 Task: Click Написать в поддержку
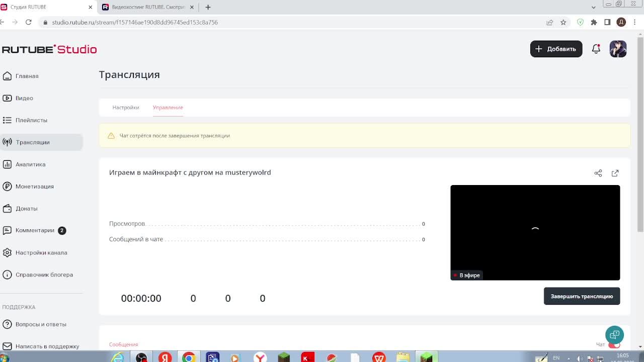(41, 346)
